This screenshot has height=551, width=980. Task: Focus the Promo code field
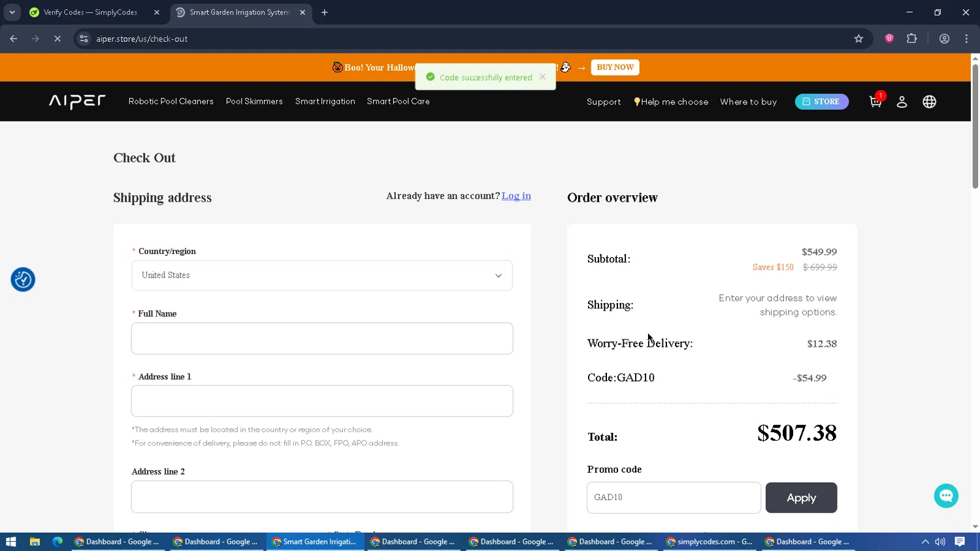[674, 497]
